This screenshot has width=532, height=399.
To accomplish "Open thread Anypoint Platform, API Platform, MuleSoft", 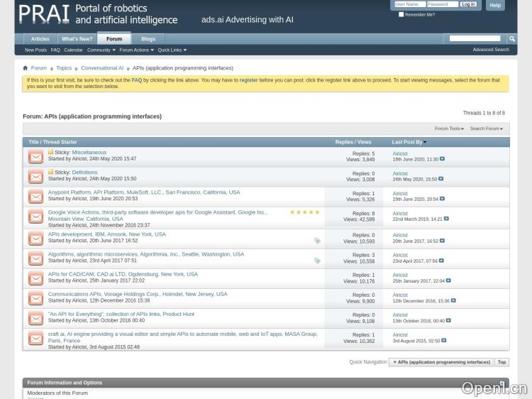I will pyautogui.click(x=144, y=192).
